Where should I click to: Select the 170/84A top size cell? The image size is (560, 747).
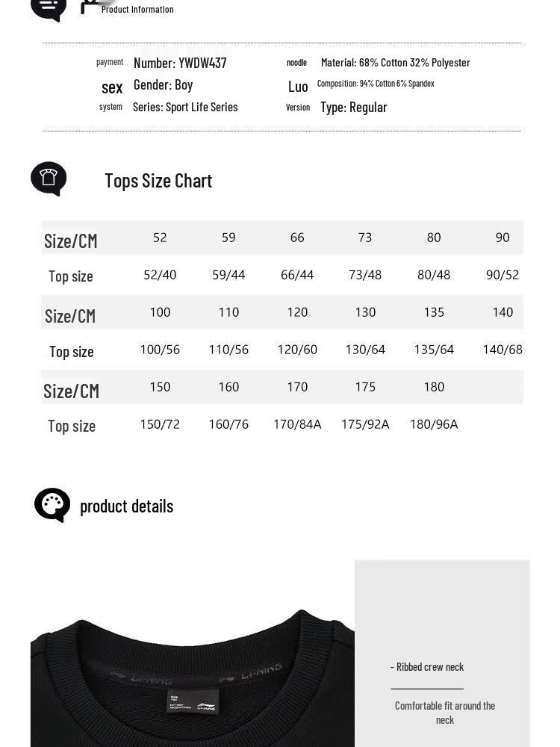click(297, 424)
